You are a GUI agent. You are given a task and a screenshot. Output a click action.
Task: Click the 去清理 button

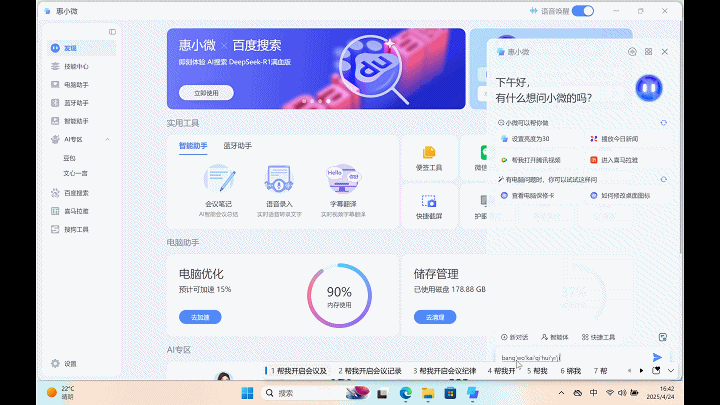point(435,317)
